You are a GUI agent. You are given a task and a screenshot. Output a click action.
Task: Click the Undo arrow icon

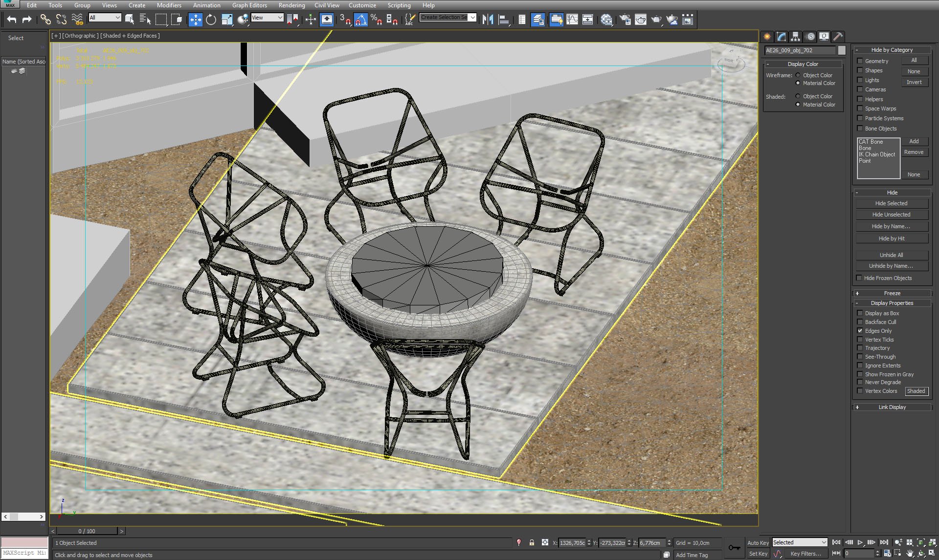(11, 19)
